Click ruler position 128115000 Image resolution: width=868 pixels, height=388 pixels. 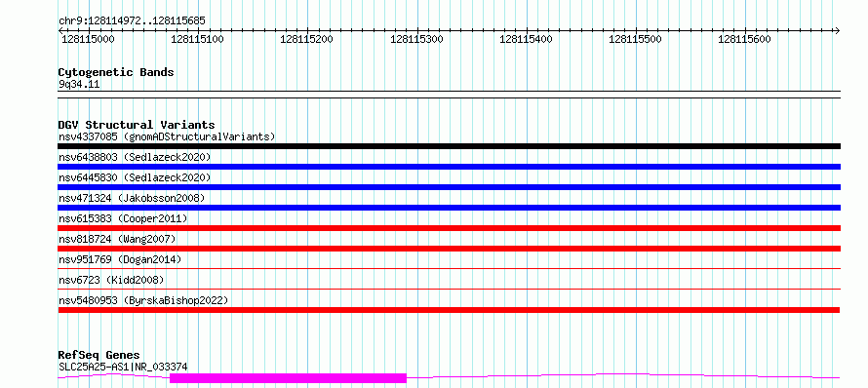88,39
